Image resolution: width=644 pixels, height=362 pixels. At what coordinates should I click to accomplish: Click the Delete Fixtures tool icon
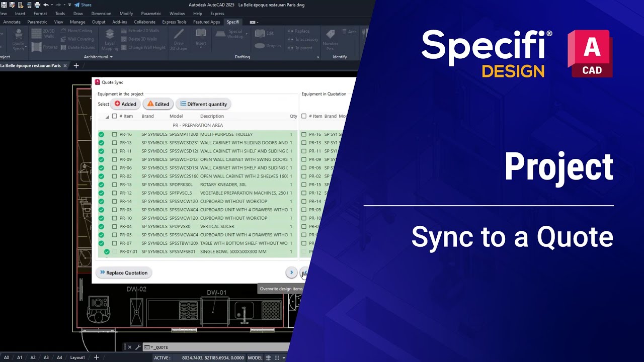[x=63, y=48]
